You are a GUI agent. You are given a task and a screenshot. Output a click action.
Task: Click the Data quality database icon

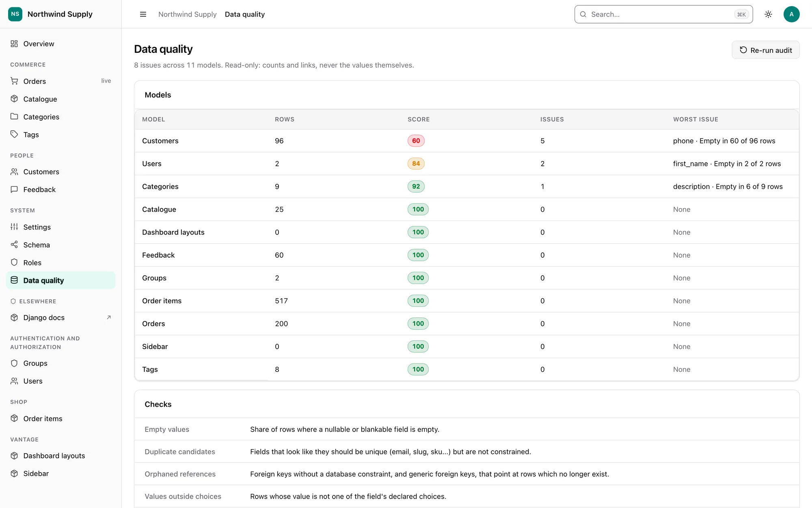pos(14,280)
